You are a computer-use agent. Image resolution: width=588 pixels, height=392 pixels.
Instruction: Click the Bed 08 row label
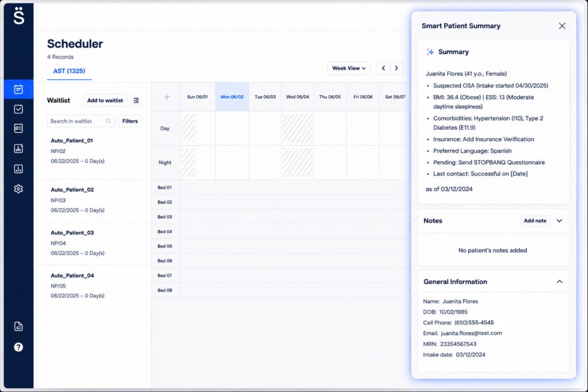[x=165, y=290]
